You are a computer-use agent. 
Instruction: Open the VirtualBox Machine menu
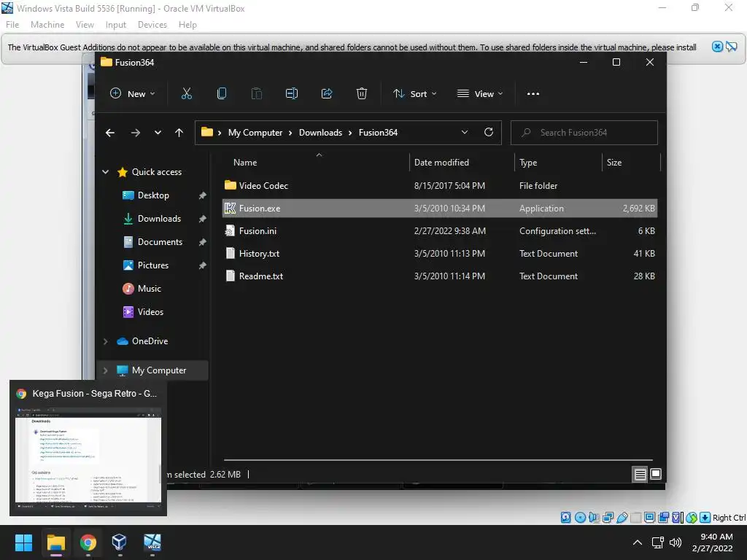pyautogui.click(x=47, y=25)
